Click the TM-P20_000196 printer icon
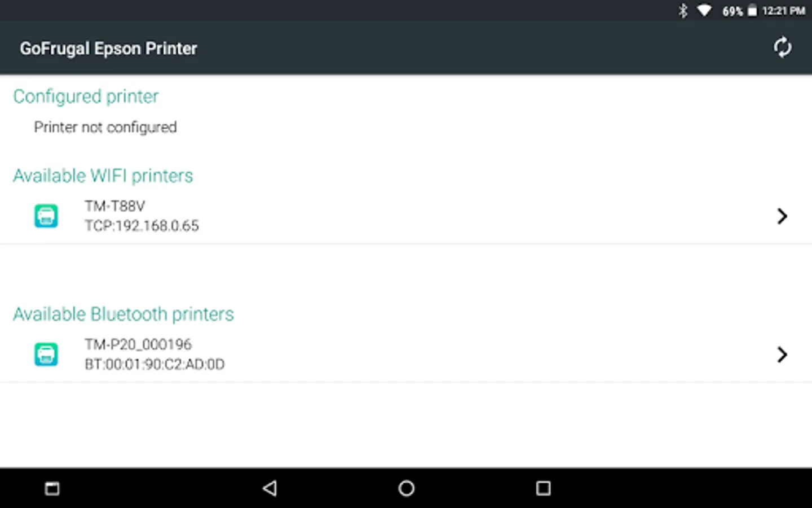 click(x=46, y=354)
